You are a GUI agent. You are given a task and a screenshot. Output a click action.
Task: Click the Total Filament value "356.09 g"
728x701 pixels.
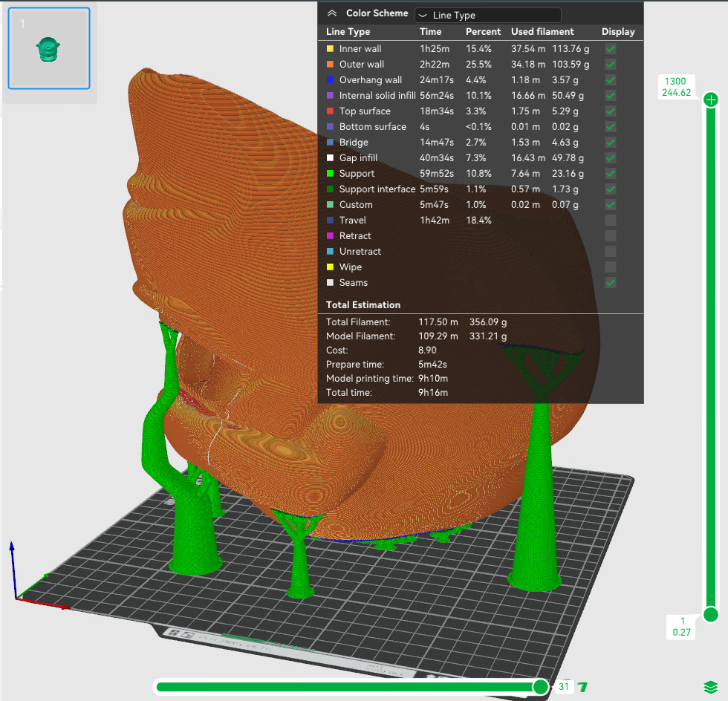(488, 322)
